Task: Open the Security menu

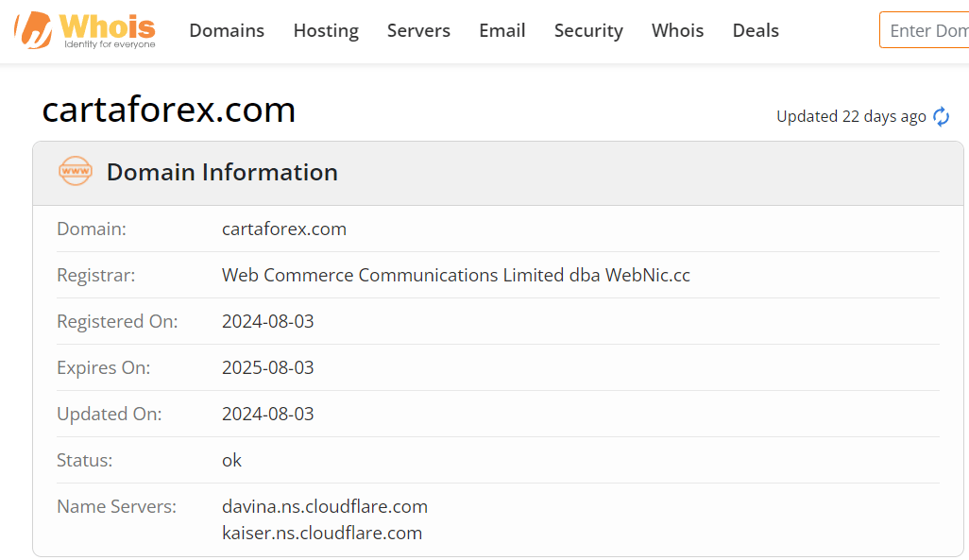Action: [x=588, y=30]
